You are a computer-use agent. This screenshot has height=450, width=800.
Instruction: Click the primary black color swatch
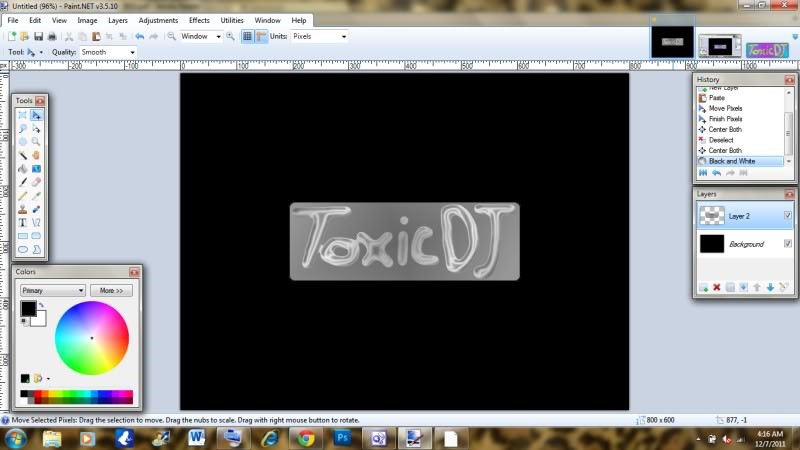coord(28,308)
